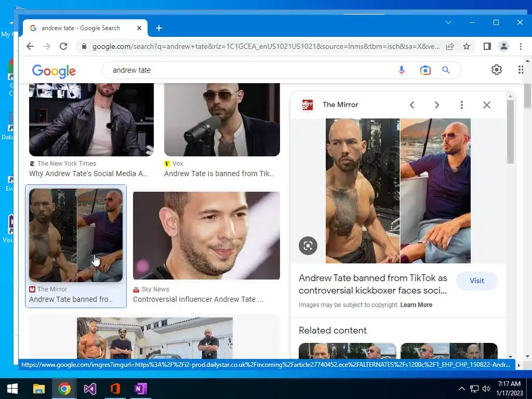
Task: Open the Windows Start menu
Action: [12, 389]
